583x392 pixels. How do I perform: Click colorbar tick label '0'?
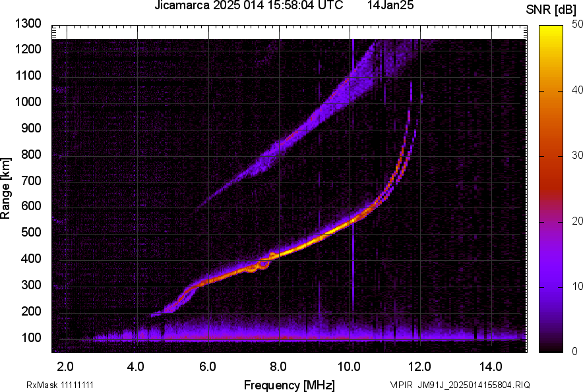[x=575, y=351]
